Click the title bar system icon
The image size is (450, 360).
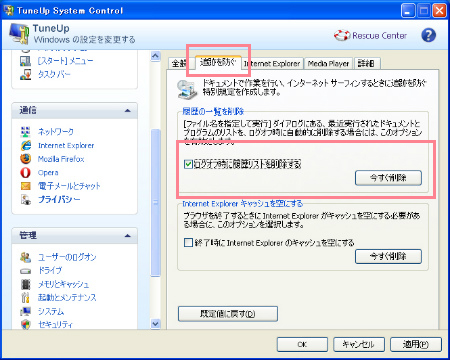pyautogui.click(x=8, y=10)
